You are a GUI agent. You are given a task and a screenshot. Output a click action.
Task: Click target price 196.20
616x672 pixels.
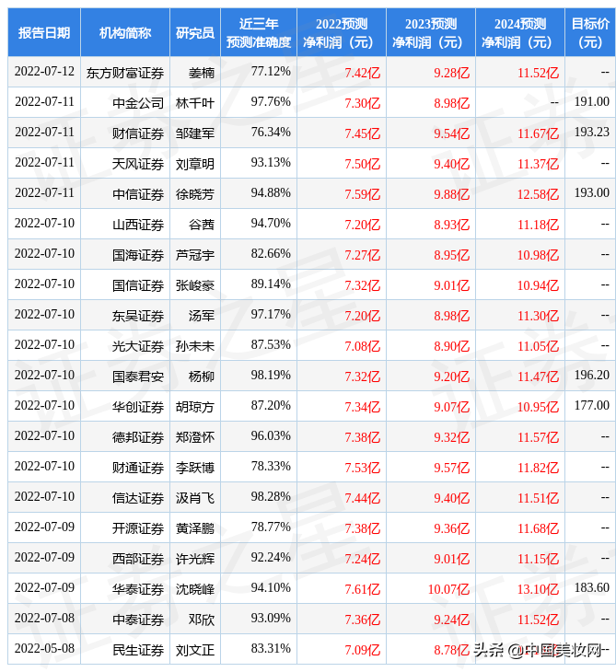pos(592,375)
